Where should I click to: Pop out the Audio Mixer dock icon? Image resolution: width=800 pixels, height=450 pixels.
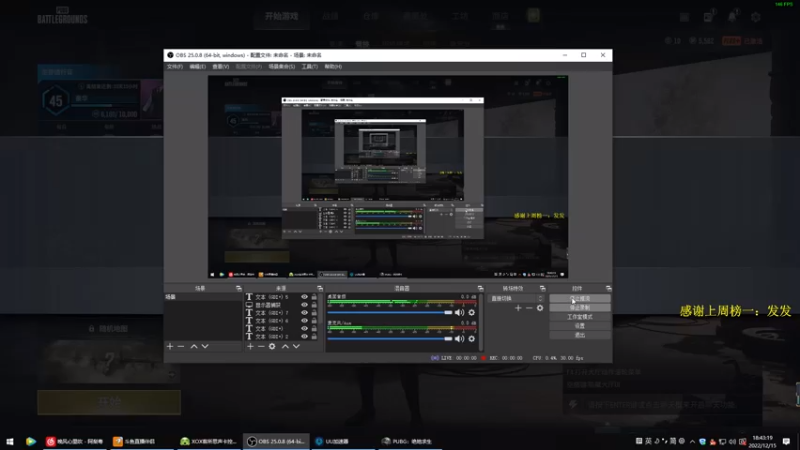click(x=480, y=288)
